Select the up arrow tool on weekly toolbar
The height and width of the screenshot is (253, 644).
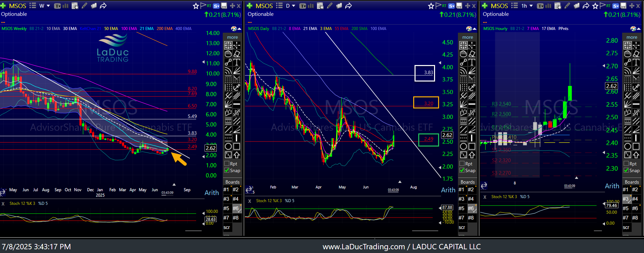237,155
